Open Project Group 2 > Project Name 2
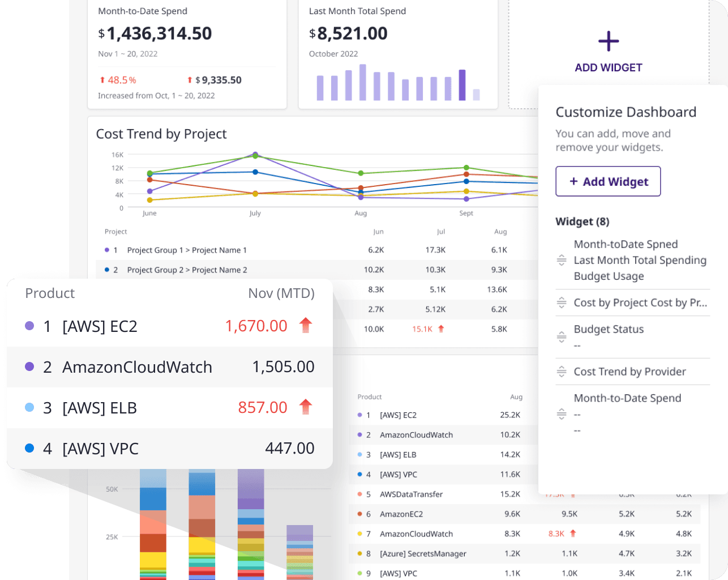 [x=187, y=270]
